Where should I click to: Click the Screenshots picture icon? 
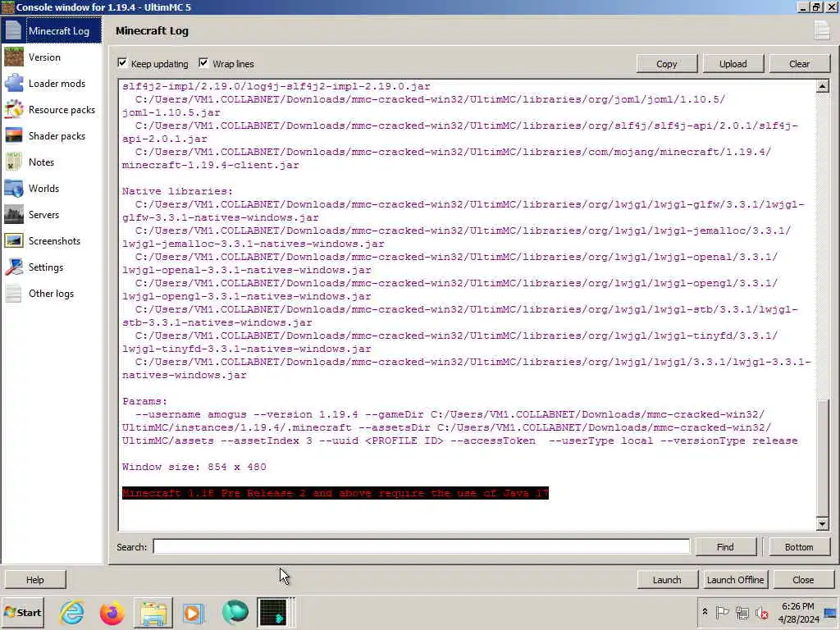13,240
